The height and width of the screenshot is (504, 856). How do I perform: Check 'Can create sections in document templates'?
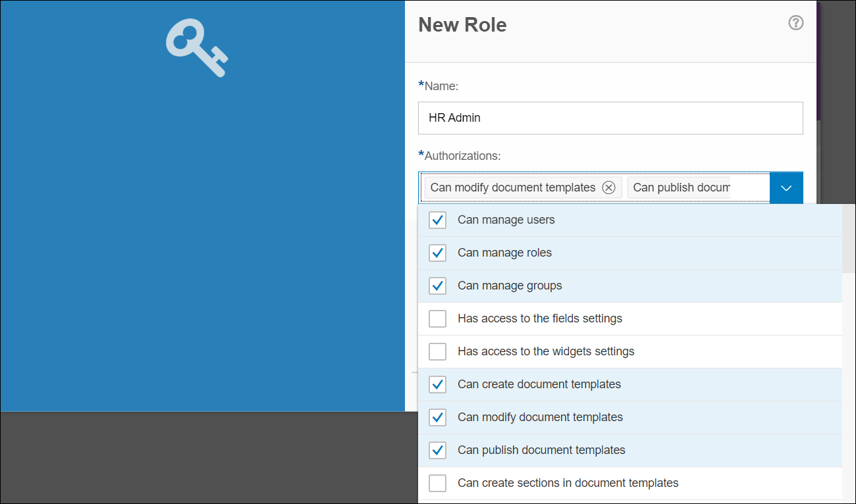(437, 483)
